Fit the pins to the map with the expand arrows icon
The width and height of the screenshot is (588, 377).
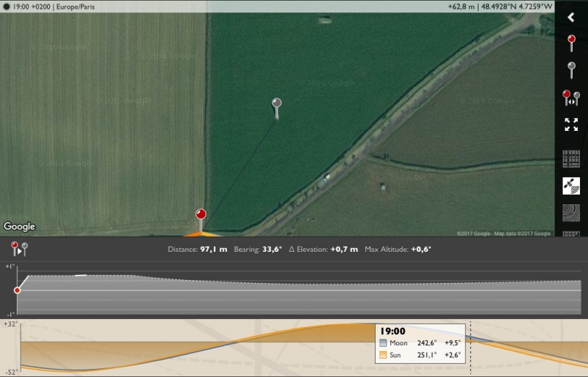[x=571, y=124]
